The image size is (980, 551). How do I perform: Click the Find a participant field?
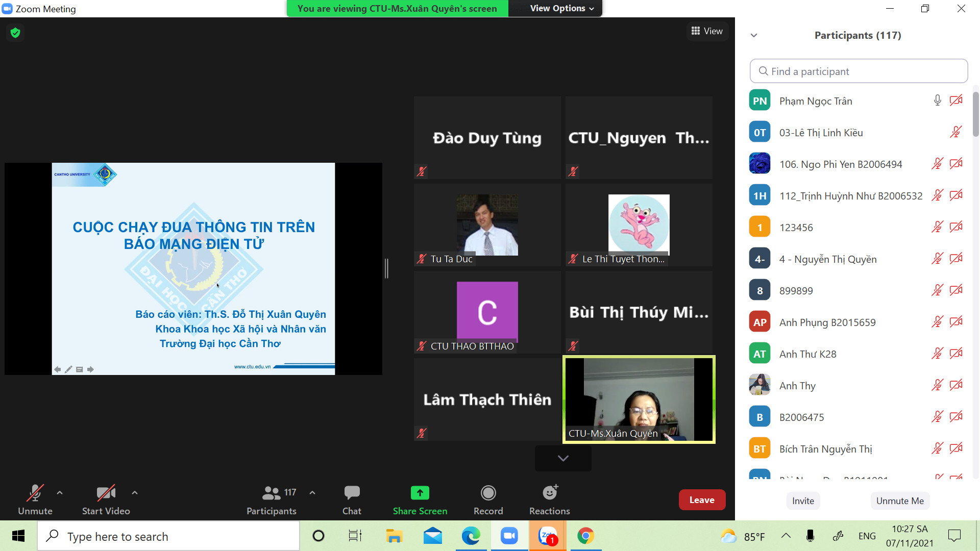coord(859,71)
